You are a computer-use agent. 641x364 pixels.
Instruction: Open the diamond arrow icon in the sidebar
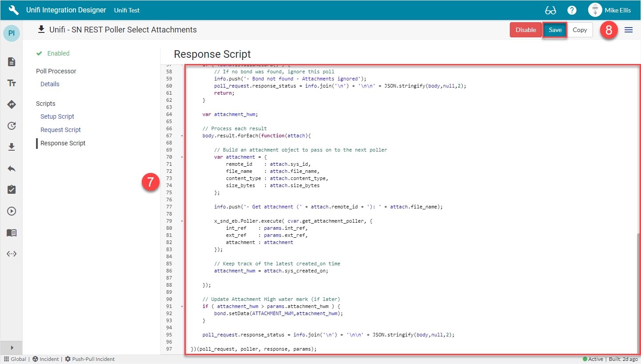[12, 104]
